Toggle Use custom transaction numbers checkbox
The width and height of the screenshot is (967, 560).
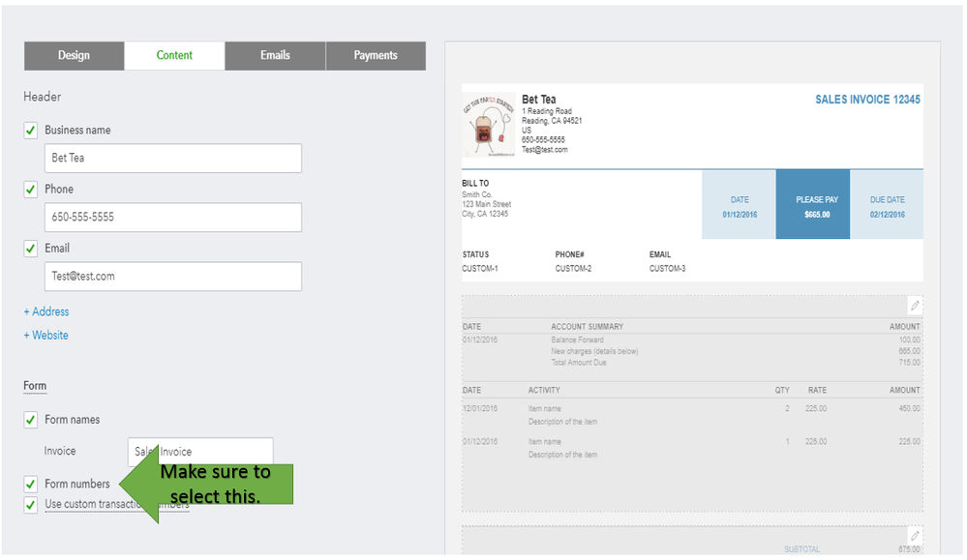point(31,505)
